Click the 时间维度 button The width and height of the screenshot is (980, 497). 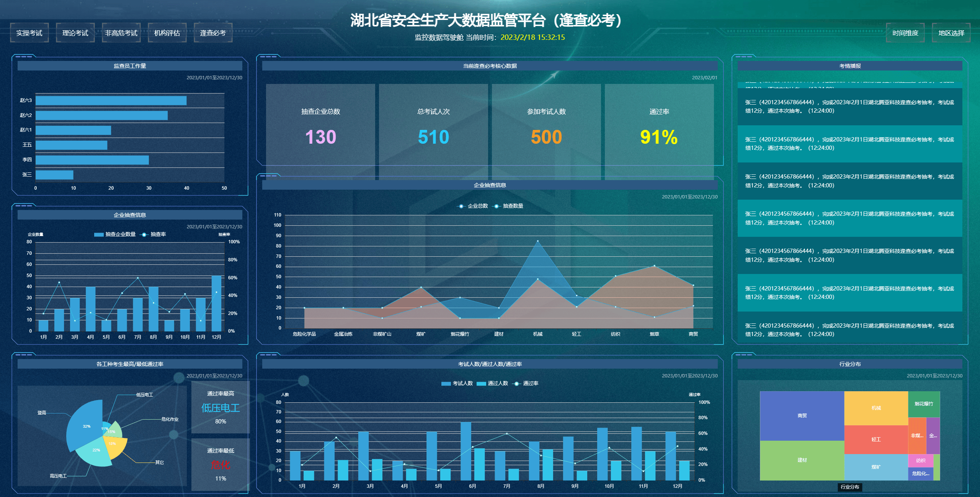(905, 33)
